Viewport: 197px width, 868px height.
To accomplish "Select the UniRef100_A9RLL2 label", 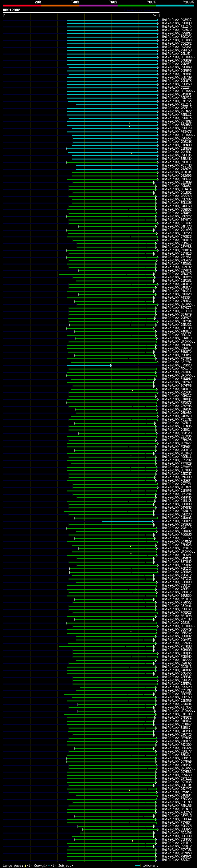I will [176, 115].
